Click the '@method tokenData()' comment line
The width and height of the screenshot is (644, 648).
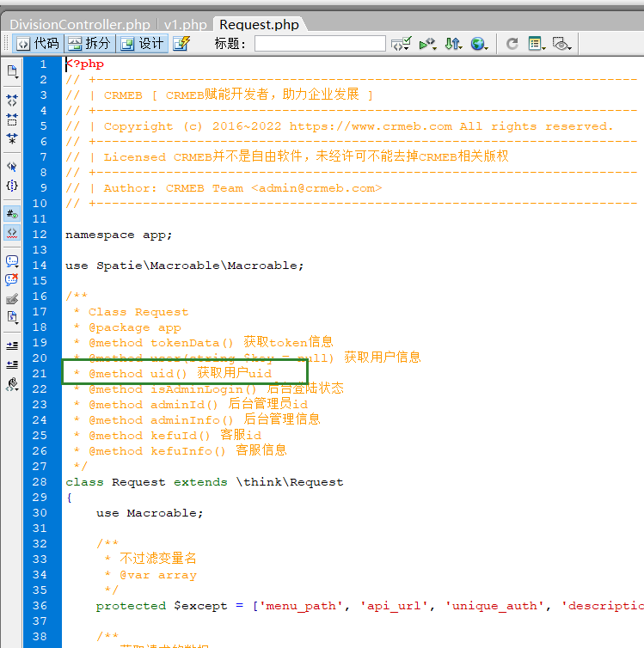pyautogui.click(x=204, y=343)
